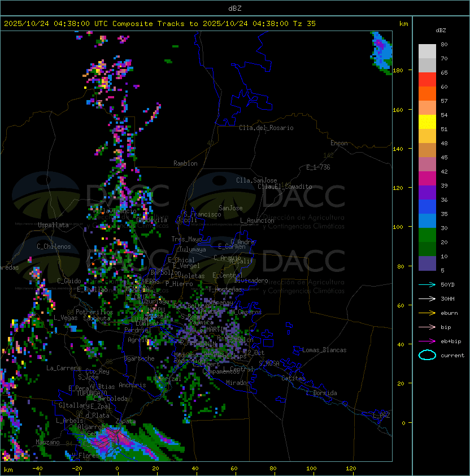
Task: Click the '30HM' legend label
Action: tap(447, 299)
